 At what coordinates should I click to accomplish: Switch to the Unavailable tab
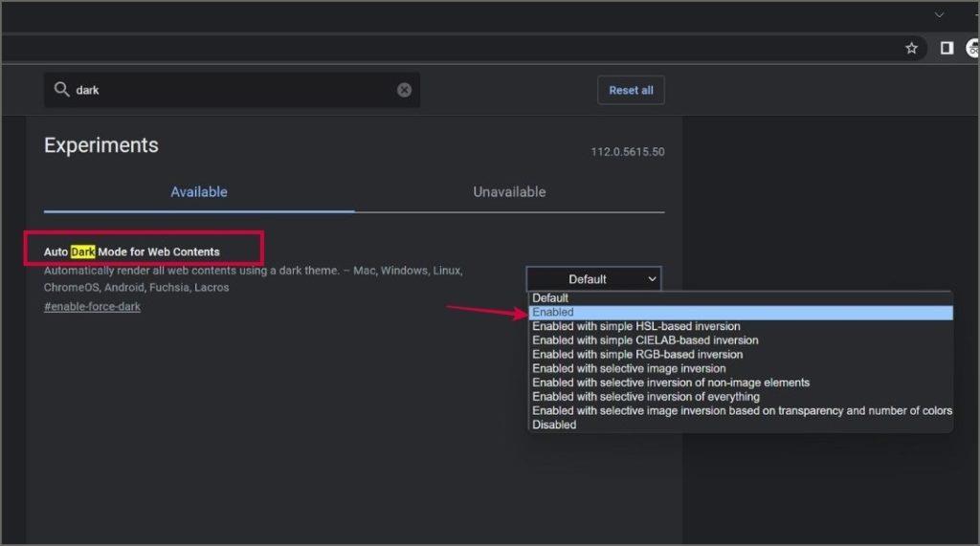click(509, 192)
